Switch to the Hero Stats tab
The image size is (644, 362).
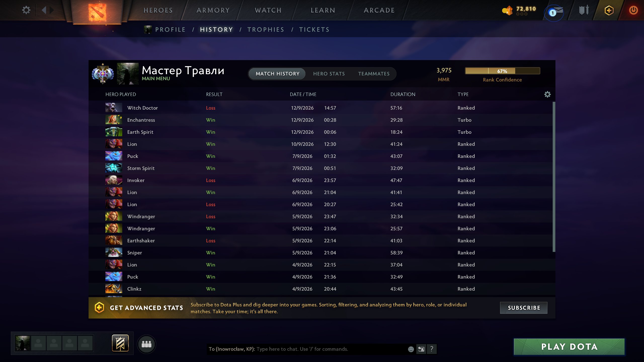pos(329,74)
